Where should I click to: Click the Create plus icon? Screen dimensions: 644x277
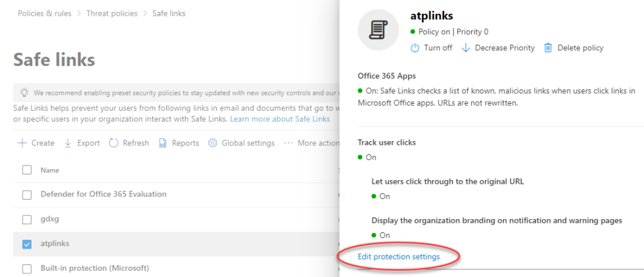click(22, 143)
